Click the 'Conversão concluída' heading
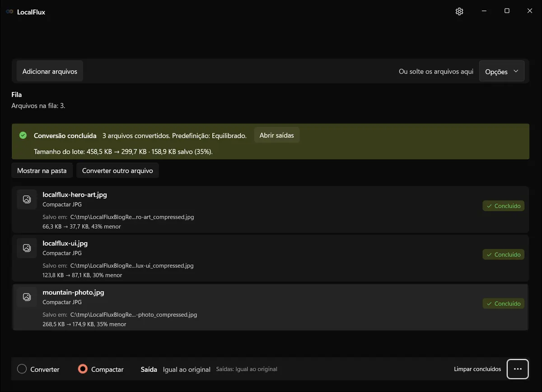Image resolution: width=542 pixels, height=392 pixels. click(x=65, y=135)
